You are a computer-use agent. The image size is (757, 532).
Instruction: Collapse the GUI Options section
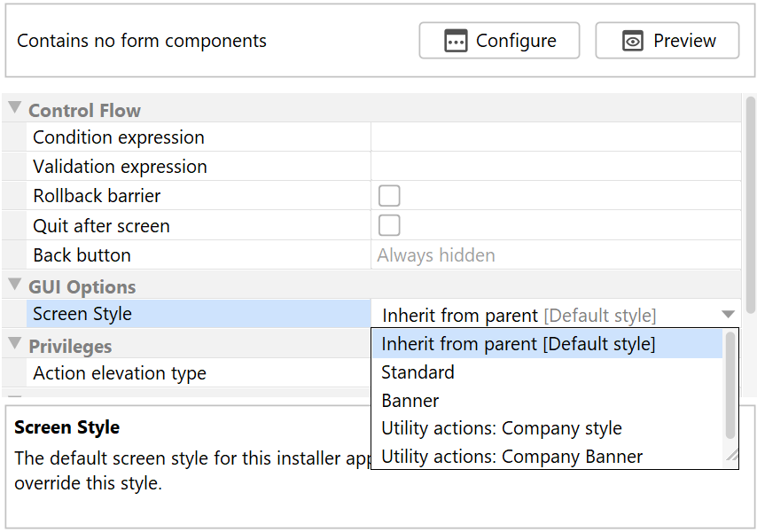click(15, 286)
